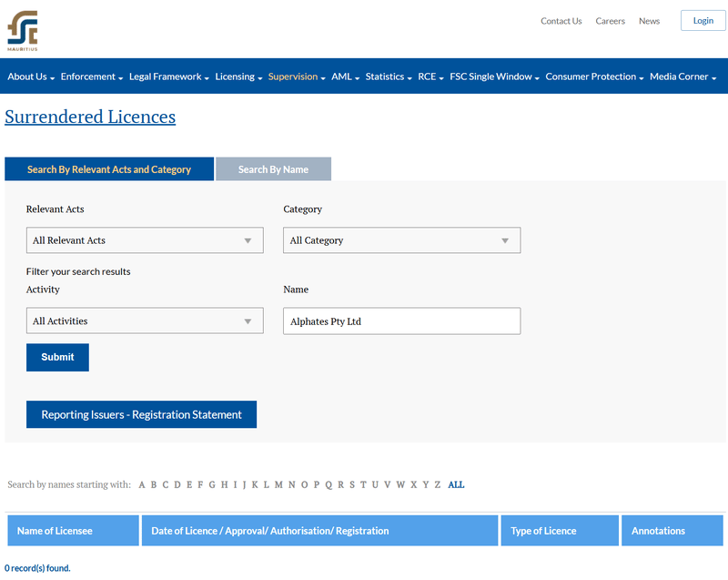Filter names starting with letter B

154,484
